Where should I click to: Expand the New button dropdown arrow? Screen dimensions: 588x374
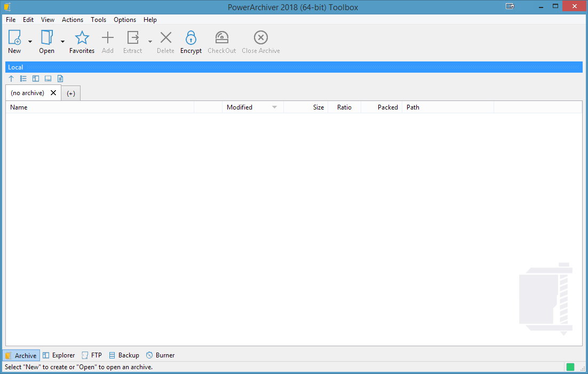point(30,42)
